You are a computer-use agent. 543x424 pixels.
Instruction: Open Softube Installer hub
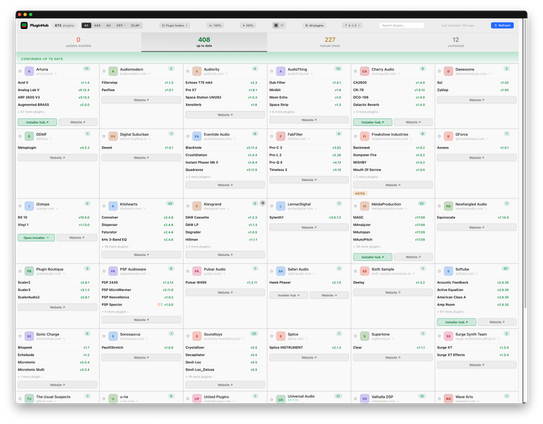click(x=456, y=322)
